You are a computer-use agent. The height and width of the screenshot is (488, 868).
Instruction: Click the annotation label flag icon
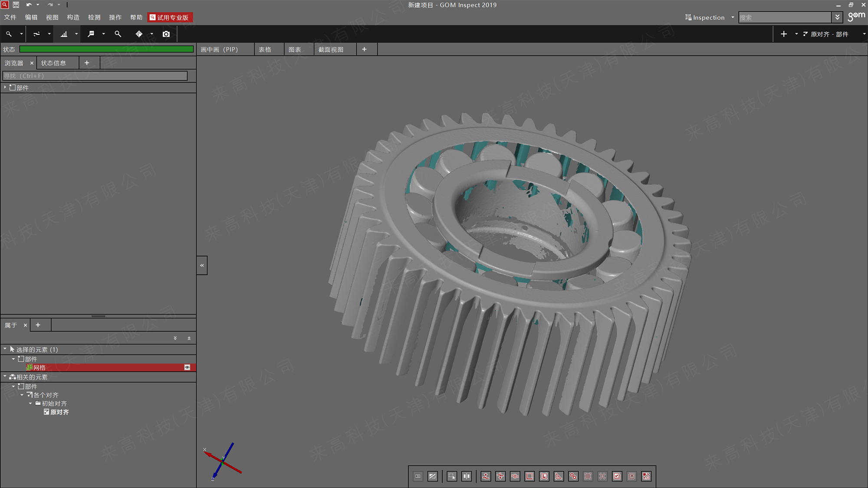(91, 34)
